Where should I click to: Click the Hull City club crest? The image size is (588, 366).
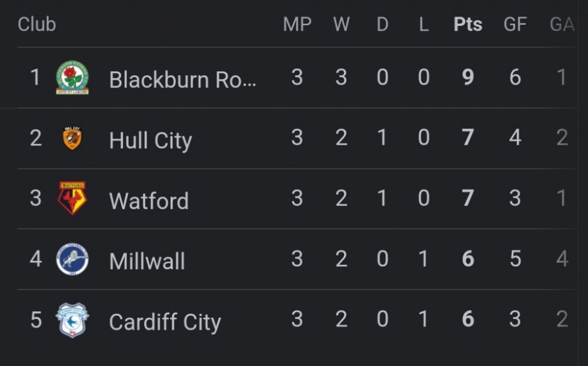[72, 138]
